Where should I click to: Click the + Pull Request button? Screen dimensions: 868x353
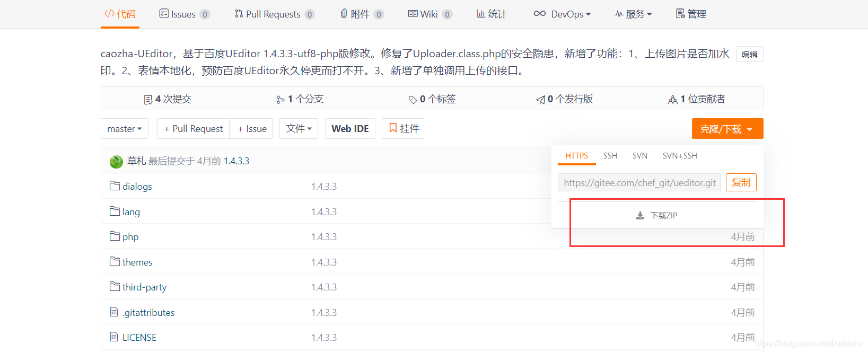[194, 129]
